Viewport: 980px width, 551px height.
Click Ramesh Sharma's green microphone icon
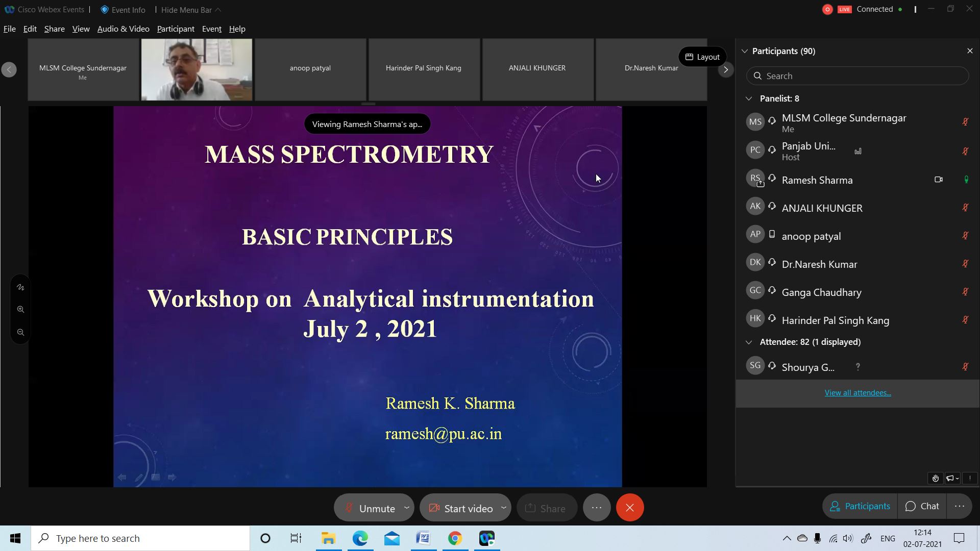(966, 180)
